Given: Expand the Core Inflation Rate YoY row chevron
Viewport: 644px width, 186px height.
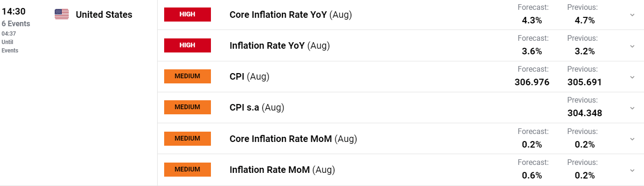Looking at the screenshot, I should (x=632, y=15).
